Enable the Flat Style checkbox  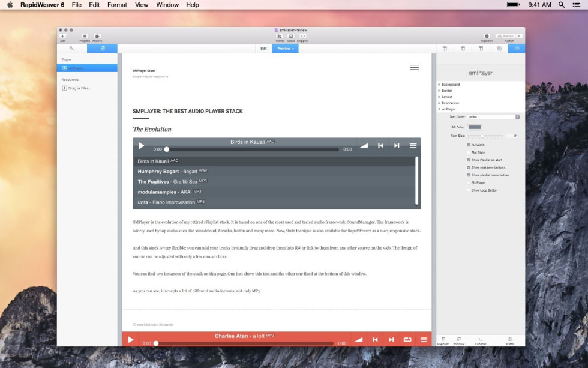tap(469, 152)
